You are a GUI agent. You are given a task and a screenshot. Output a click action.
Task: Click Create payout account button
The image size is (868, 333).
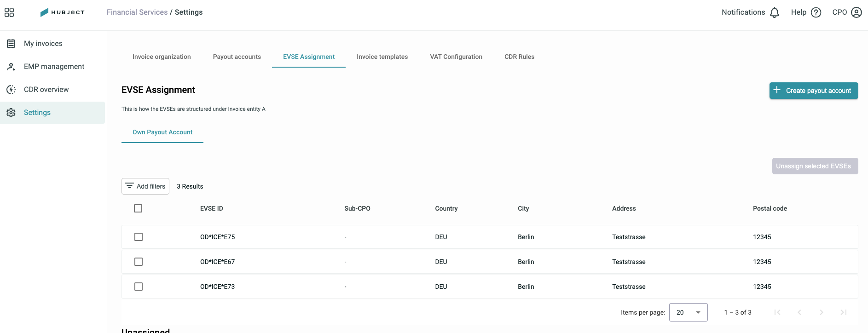point(814,91)
